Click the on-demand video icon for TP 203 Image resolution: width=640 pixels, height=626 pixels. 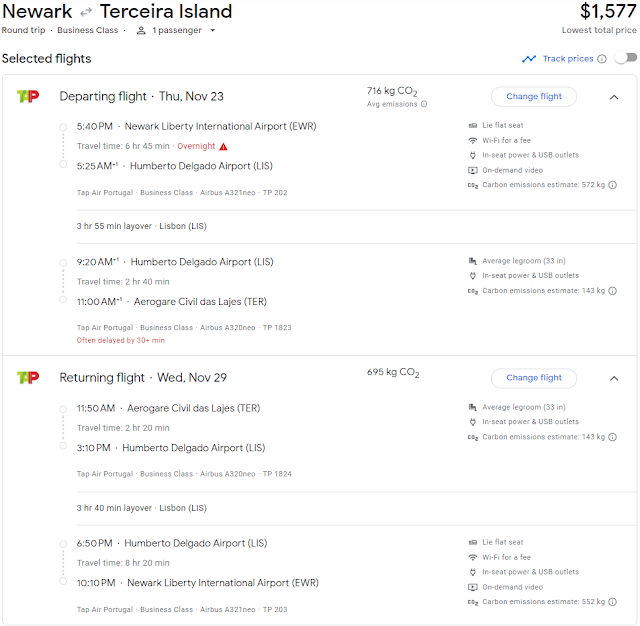coord(473,587)
